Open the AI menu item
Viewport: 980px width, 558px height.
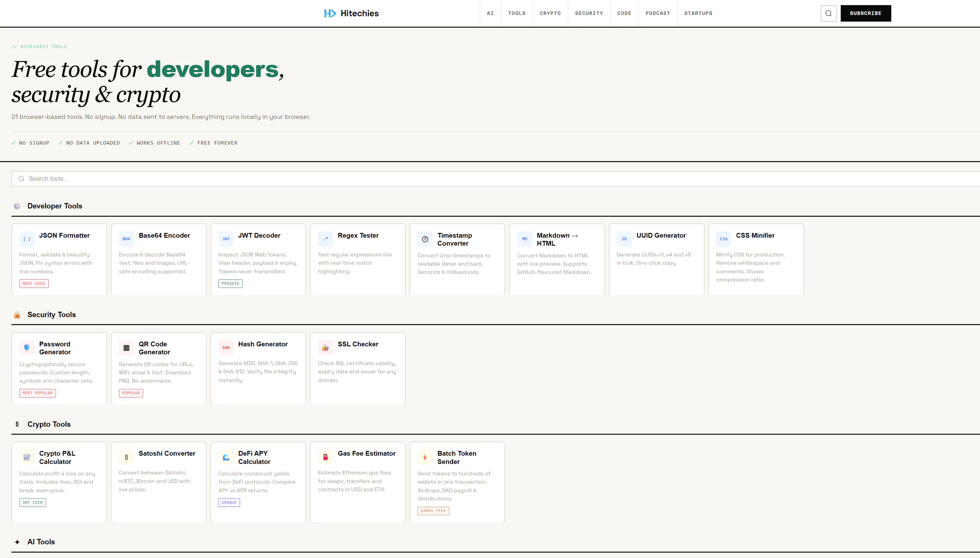coord(490,13)
